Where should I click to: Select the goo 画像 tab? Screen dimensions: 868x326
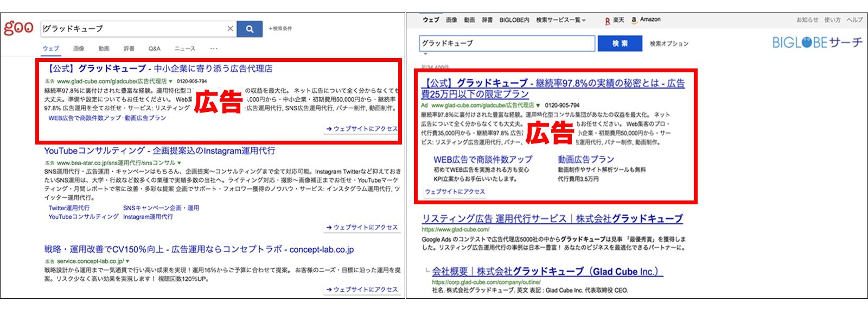(x=79, y=48)
